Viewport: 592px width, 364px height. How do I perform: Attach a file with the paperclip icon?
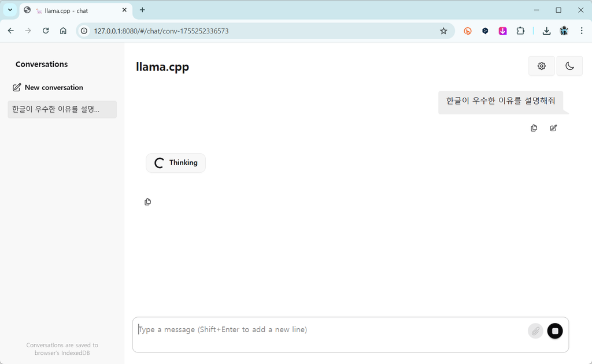coord(535,331)
